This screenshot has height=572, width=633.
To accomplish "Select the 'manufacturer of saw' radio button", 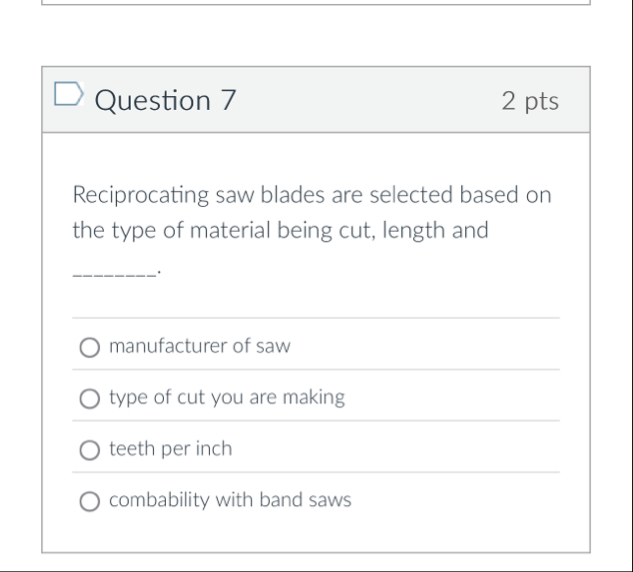I will (x=90, y=347).
